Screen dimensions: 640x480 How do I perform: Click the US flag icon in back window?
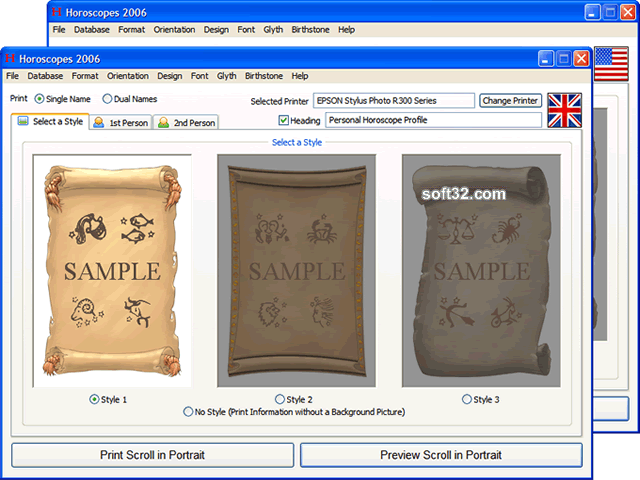pyautogui.click(x=611, y=64)
